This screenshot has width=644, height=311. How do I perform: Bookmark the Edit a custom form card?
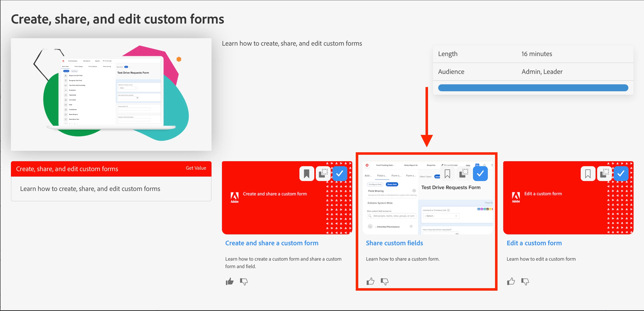[588, 174]
